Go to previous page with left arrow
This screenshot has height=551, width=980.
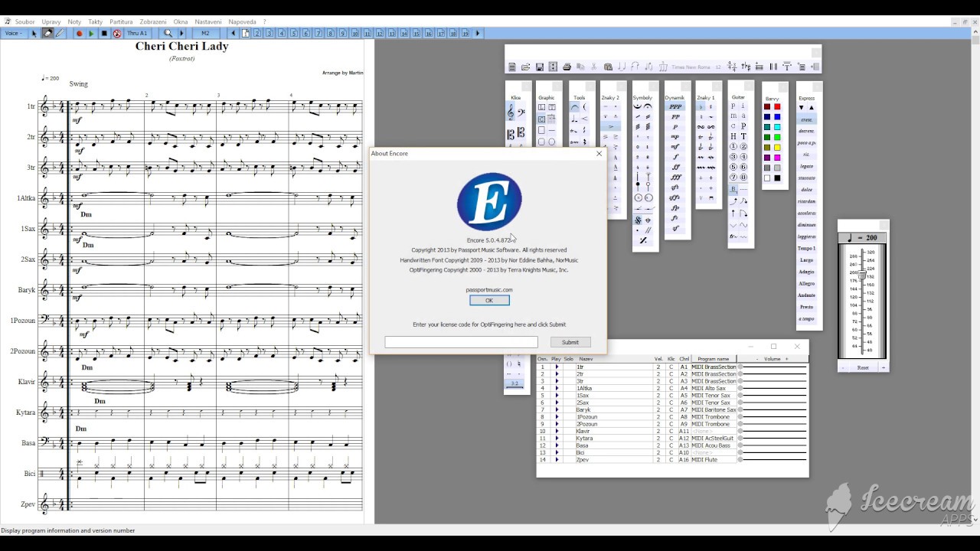234,34
